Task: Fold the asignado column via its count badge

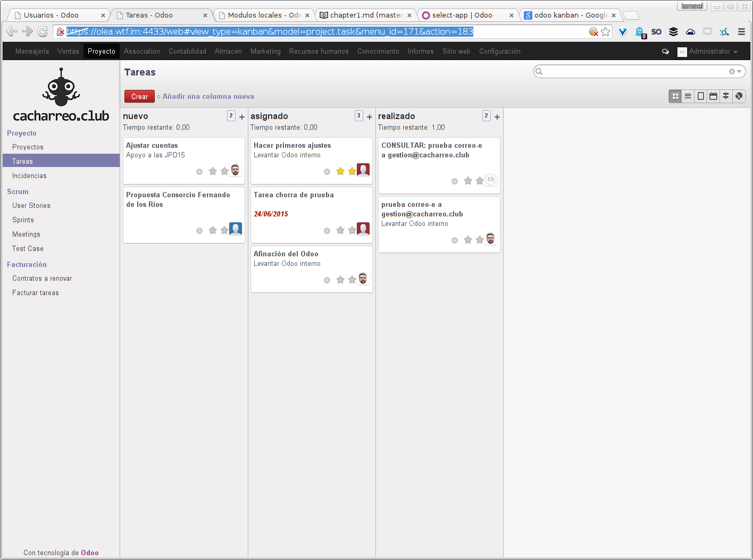Action: point(359,116)
